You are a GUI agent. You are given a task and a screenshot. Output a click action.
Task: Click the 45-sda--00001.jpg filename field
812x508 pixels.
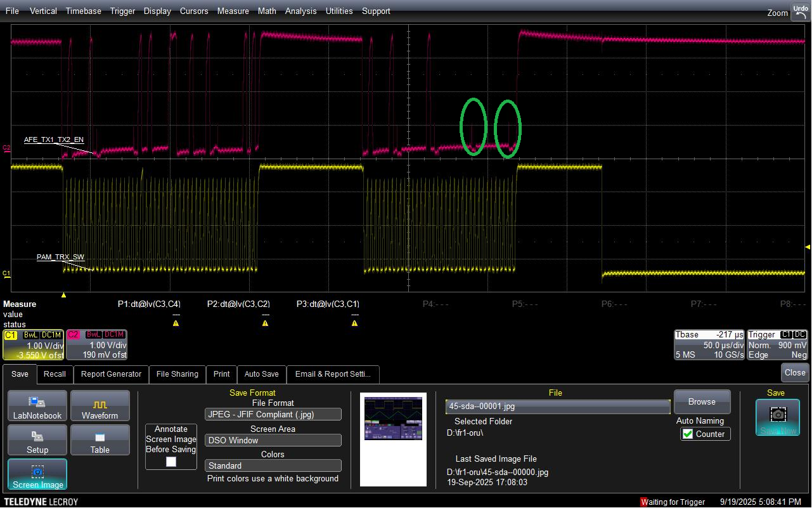[x=558, y=407]
